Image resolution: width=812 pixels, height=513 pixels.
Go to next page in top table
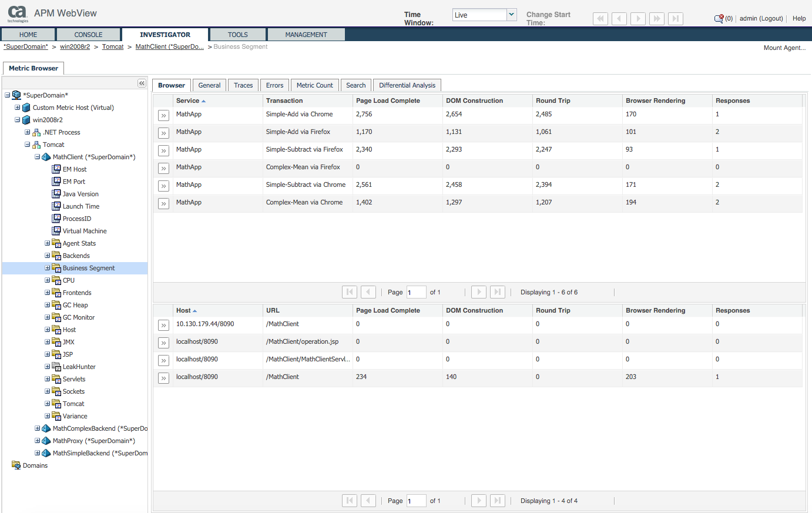point(479,292)
